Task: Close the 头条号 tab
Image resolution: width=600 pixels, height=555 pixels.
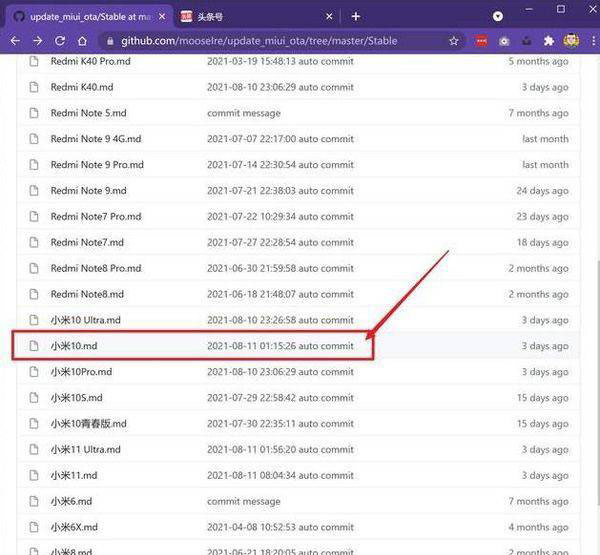Action: 329,16
